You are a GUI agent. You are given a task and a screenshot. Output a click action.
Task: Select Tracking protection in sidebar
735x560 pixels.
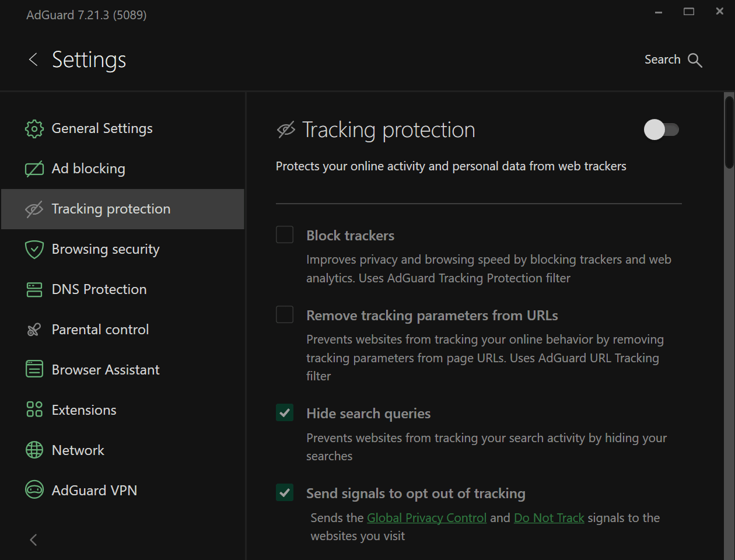point(123,209)
